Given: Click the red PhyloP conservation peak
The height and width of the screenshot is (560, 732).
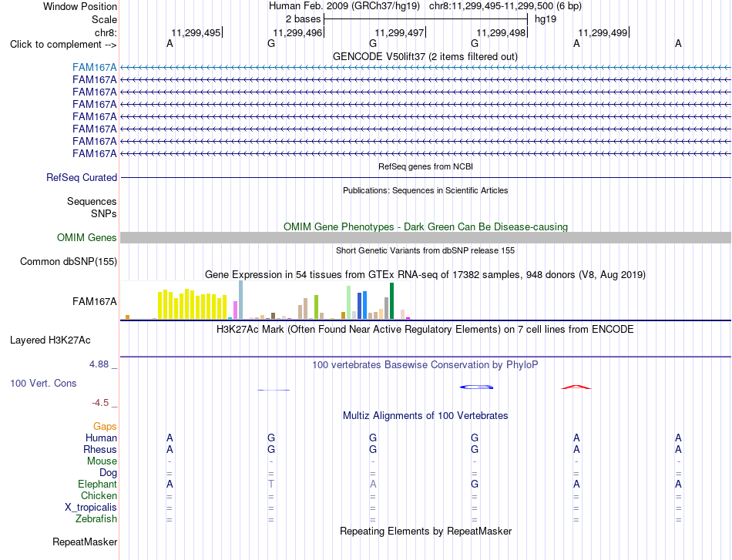Looking at the screenshot, I should coord(576,387).
